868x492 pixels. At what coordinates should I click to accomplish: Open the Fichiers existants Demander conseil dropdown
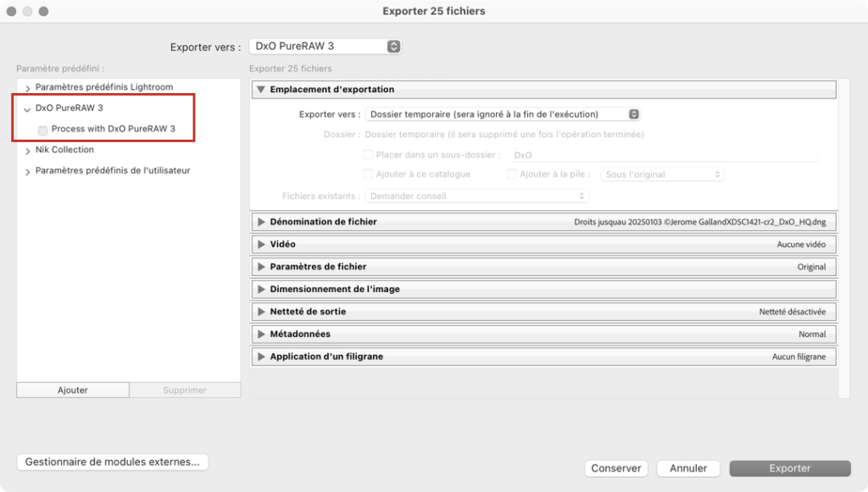pyautogui.click(x=476, y=196)
